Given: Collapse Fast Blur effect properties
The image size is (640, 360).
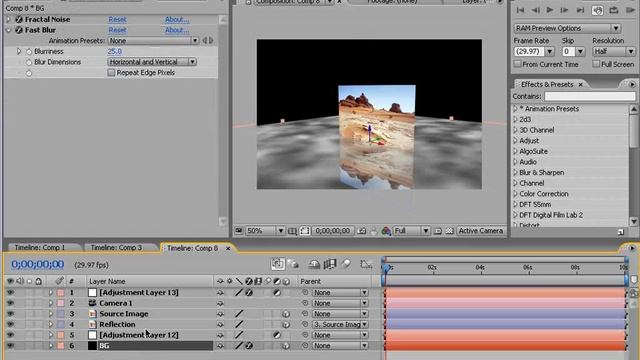Looking at the screenshot, I should pos(9,30).
